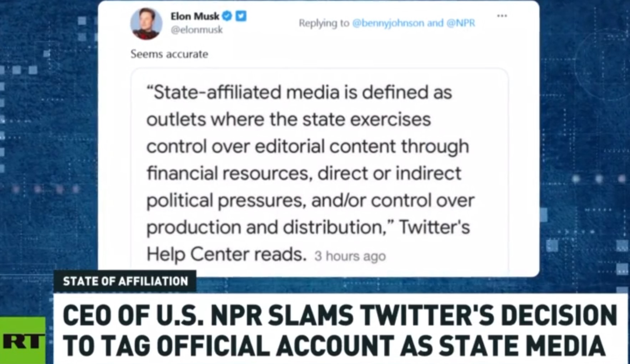This screenshot has height=364, width=630.
Task: Click the Elon Musk display name
Action: (x=195, y=16)
